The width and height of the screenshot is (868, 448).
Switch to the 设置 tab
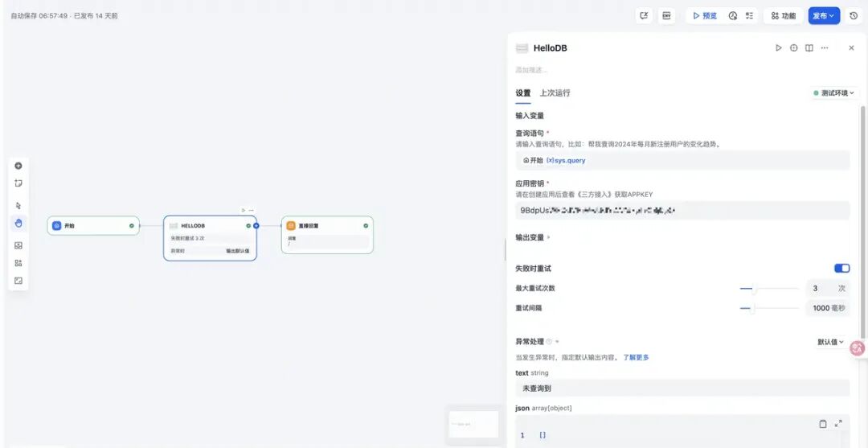[523, 93]
